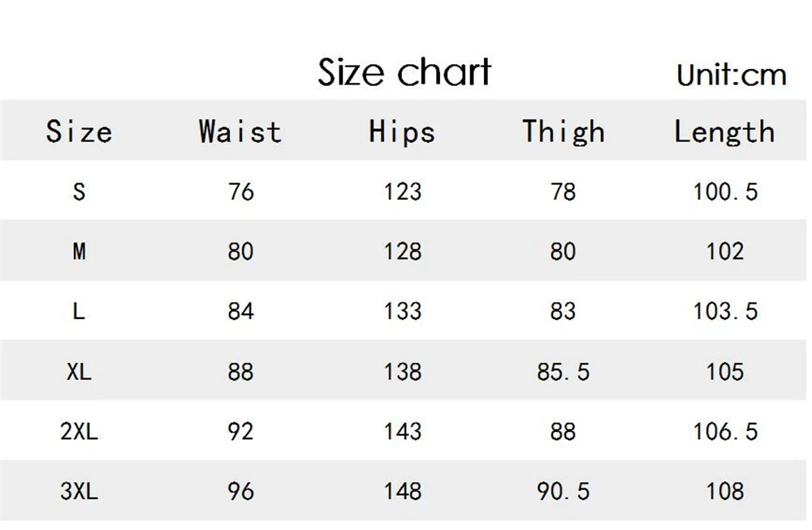Click waist value 76 for size S

[x=241, y=192]
